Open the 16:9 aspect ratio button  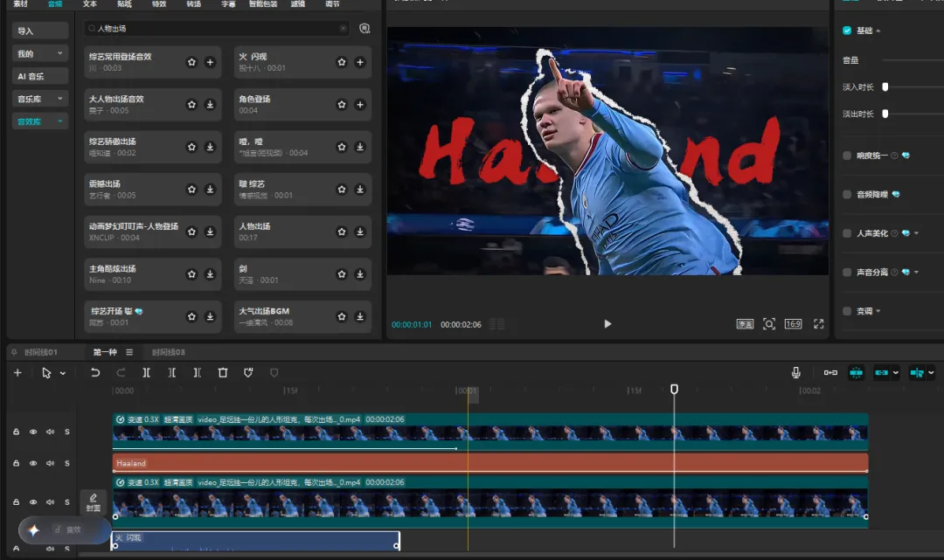[794, 324]
